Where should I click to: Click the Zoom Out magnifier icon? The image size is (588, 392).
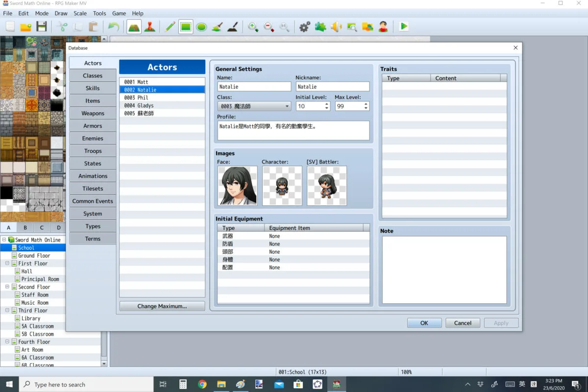[x=269, y=26]
